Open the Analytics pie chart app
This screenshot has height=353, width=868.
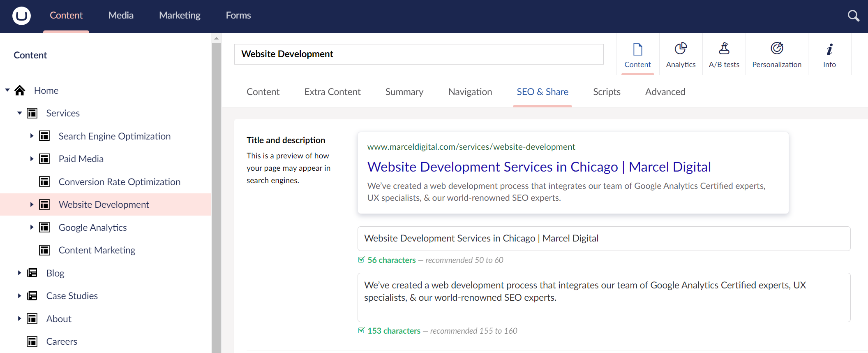681,49
